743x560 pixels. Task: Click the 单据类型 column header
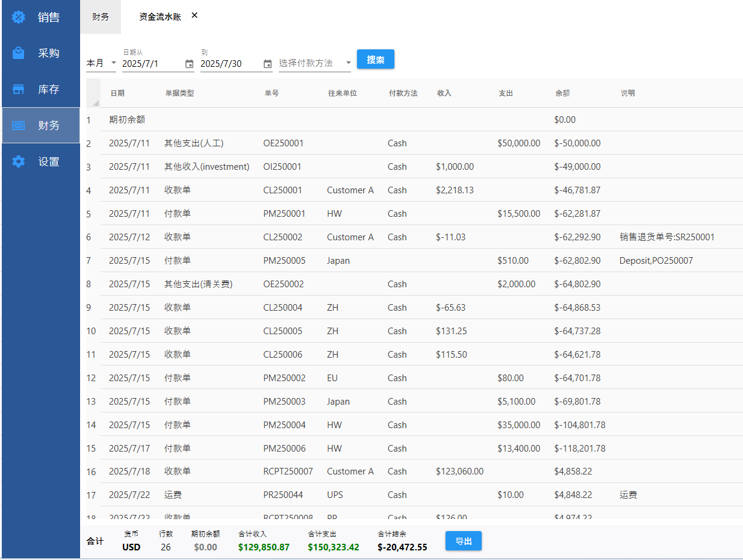pyautogui.click(x=179, y=93)
